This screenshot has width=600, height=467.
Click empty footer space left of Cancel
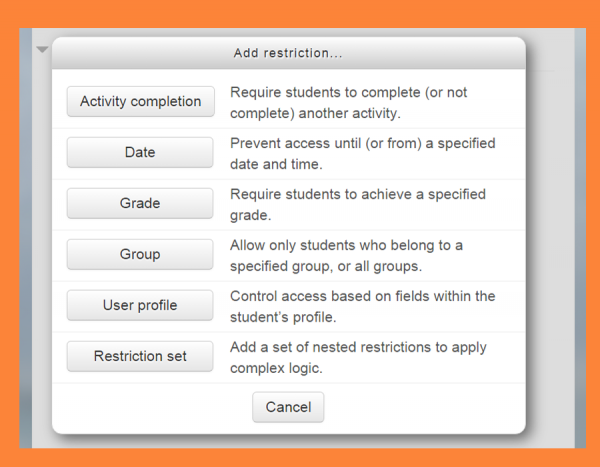coord(150,408)
